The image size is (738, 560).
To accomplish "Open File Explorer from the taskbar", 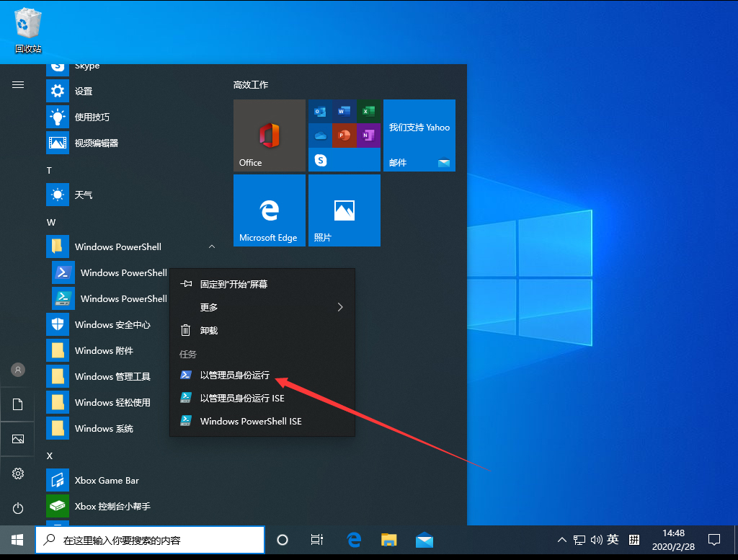I will click(389, 539).
